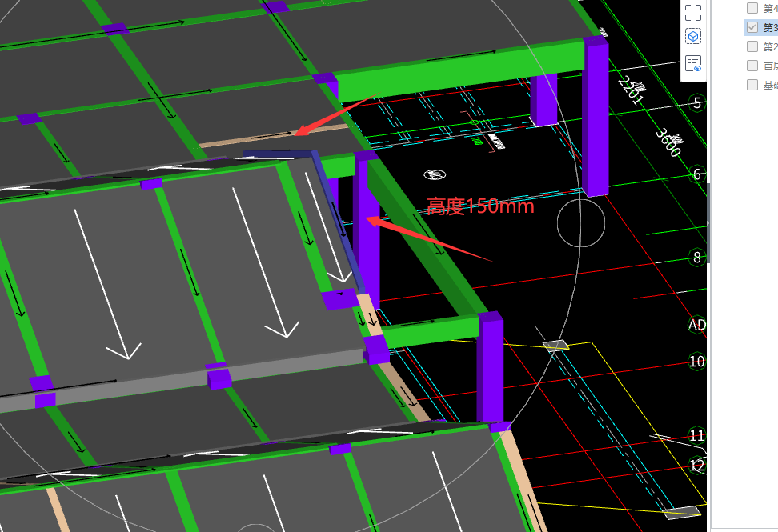This screenshot has width=778, height=532.
Task: Click the vertical scrollbar beside the floor panel
Action: tap(709, 223)
